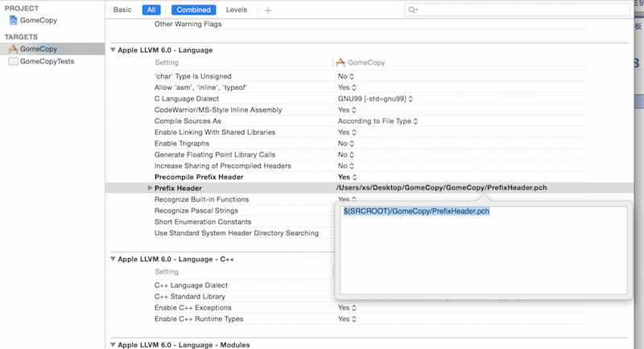Open Compile Sources As popup
This screenshot has width=644, height=349.
(x=378, y=121)
